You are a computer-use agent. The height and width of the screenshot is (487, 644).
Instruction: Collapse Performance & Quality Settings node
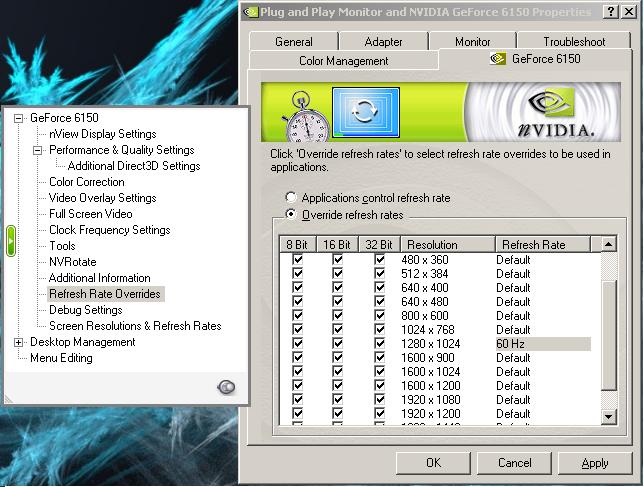pos(37,150)
